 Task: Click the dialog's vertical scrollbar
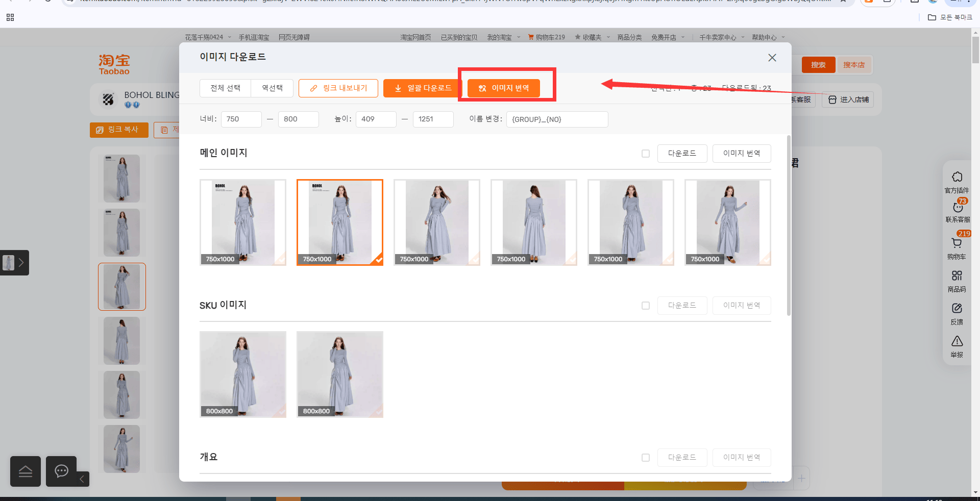tap(789, 224)
